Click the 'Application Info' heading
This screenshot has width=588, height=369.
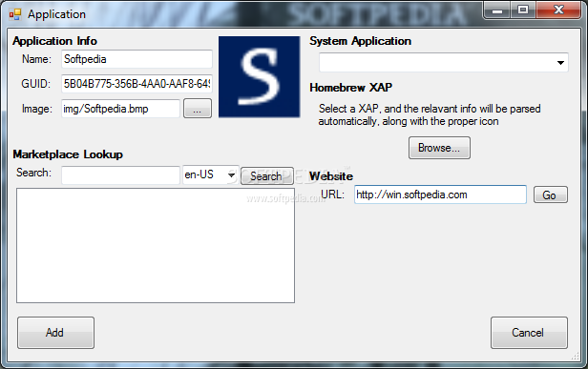(54, 41)
